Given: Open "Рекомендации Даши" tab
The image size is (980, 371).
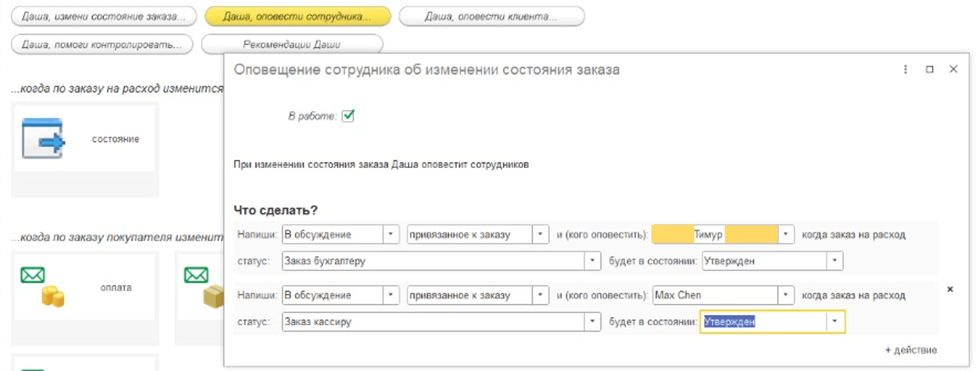Looking at the screenshot, I should pos(292,44).
